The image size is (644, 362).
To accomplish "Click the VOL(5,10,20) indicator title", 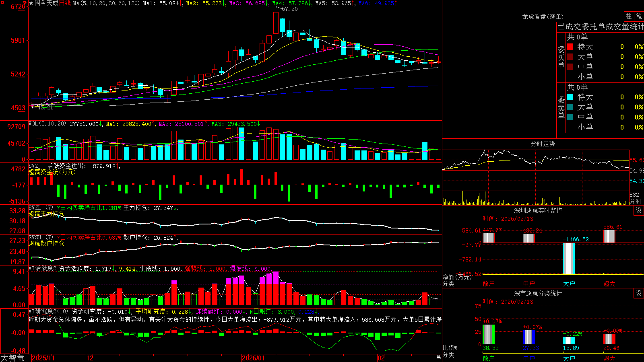I will [x=47, y=123].
